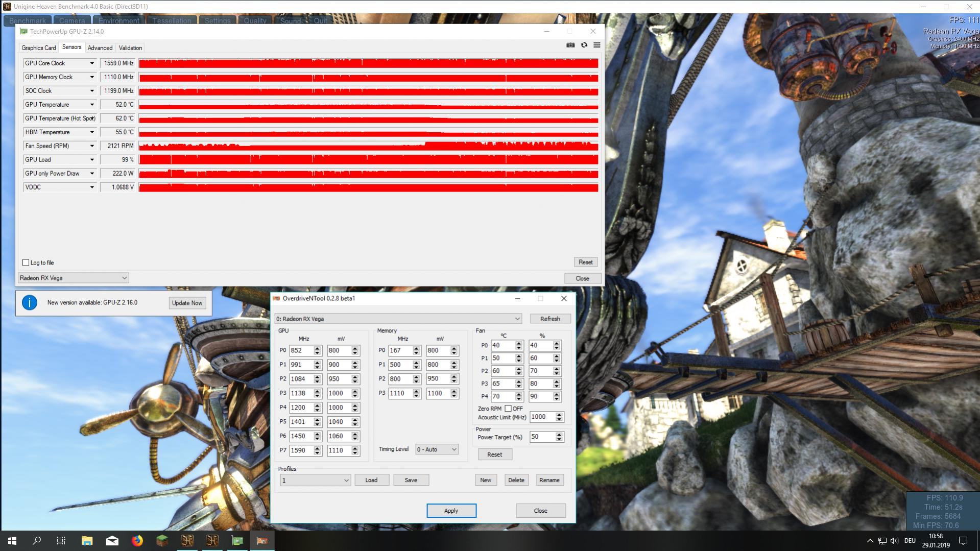Click the GPU-Z refresh icon
Screen dimensions: 980x551
pos(584,45)
